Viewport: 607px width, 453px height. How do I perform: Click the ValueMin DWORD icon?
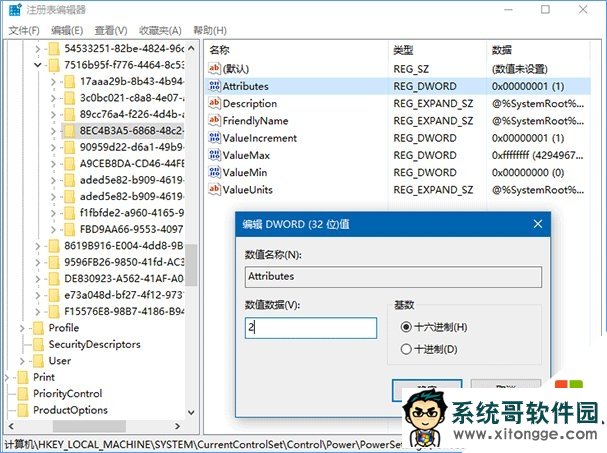click(x=214, y=172)
